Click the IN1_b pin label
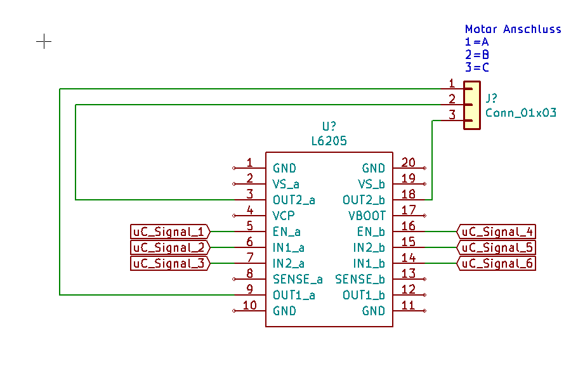Screen dimensions: 578x392 pos(369,263)
